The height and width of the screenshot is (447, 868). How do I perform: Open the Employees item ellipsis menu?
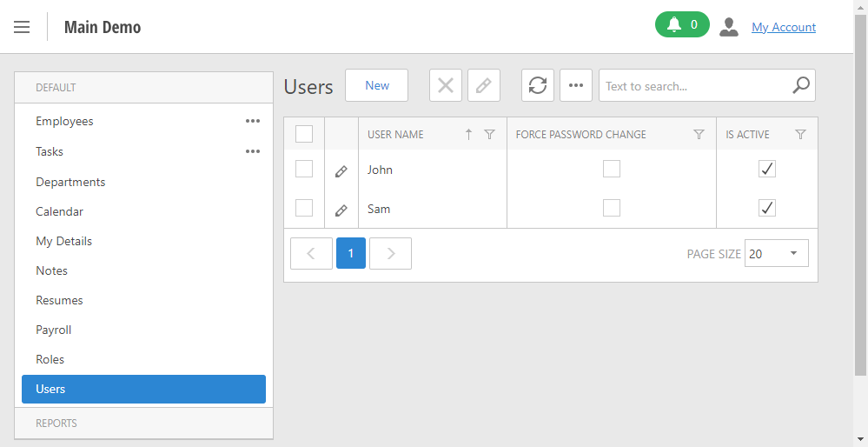[x=253, y=121]
